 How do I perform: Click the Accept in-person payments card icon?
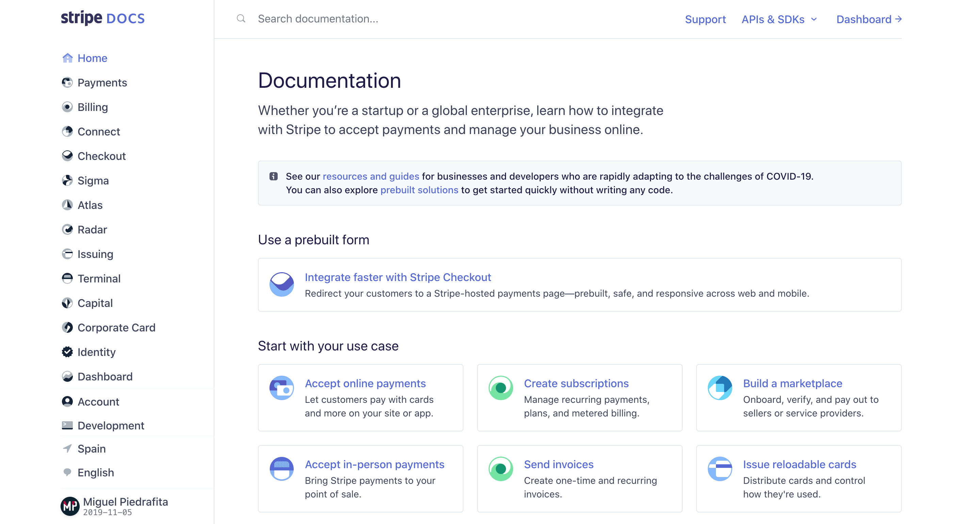(281, 469)
